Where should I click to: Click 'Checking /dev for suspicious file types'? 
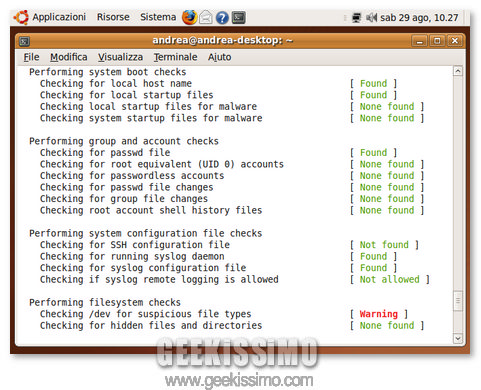146,314
